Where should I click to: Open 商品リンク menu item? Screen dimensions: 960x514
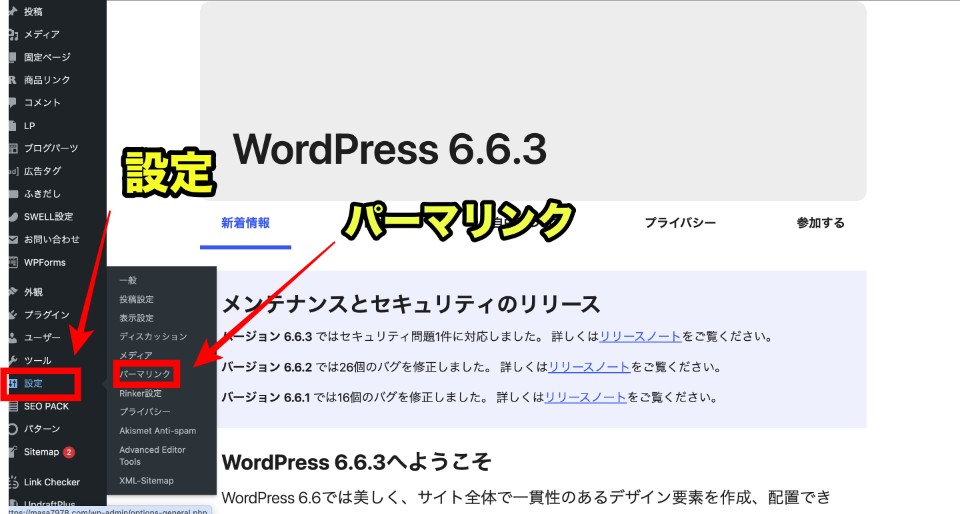(x=47, y=80)
